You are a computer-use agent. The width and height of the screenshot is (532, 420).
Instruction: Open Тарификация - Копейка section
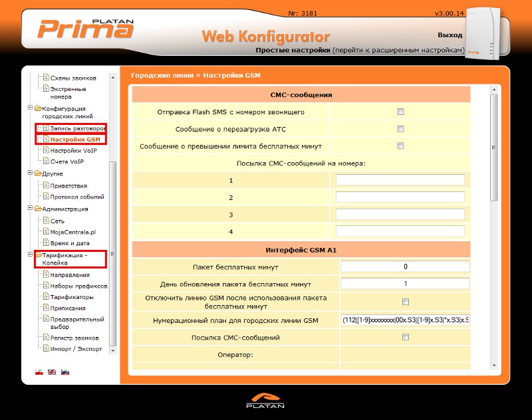pyautogui.click(x=65, y=259)
